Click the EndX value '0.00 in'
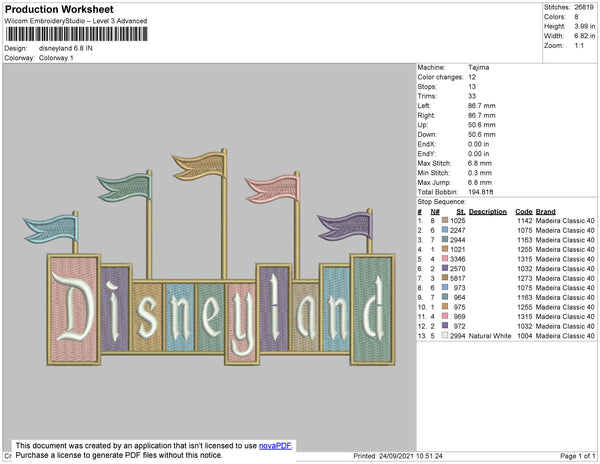 (478, 144)
